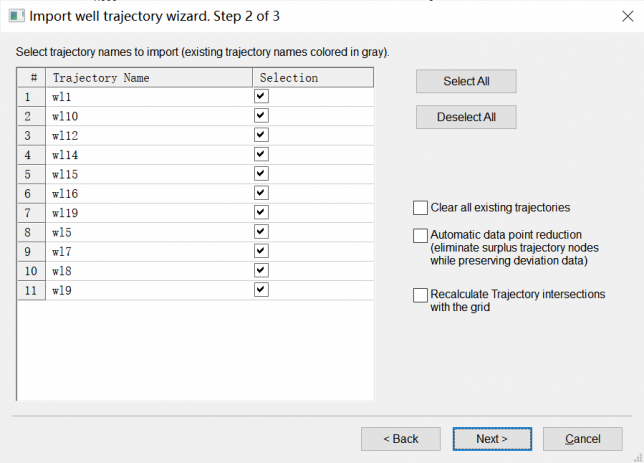Cancel the import wizard

tap(582, 438)
